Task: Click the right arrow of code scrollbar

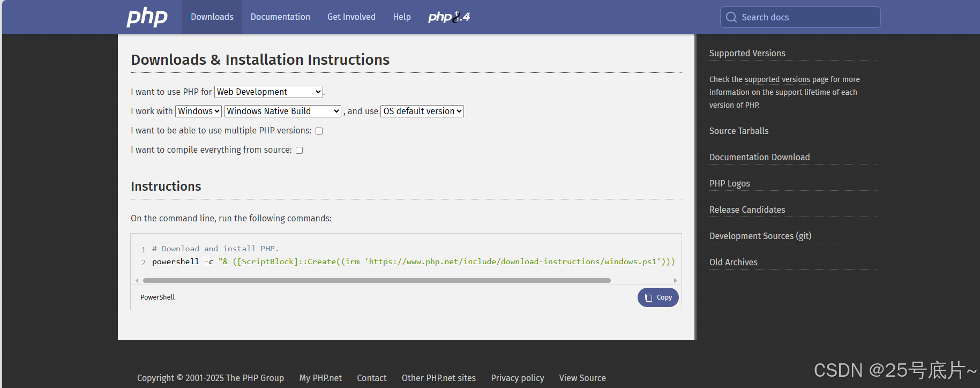Action: 675,280
